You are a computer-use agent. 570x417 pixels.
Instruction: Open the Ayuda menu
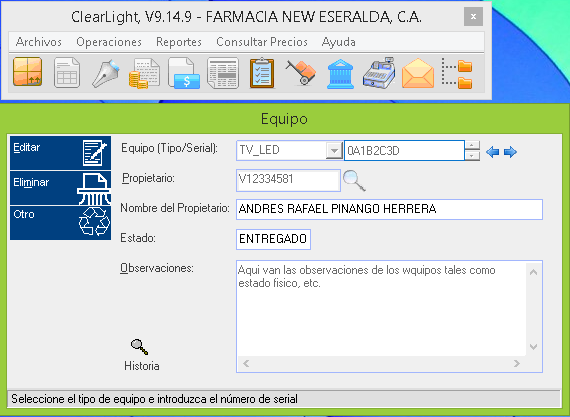338,42
